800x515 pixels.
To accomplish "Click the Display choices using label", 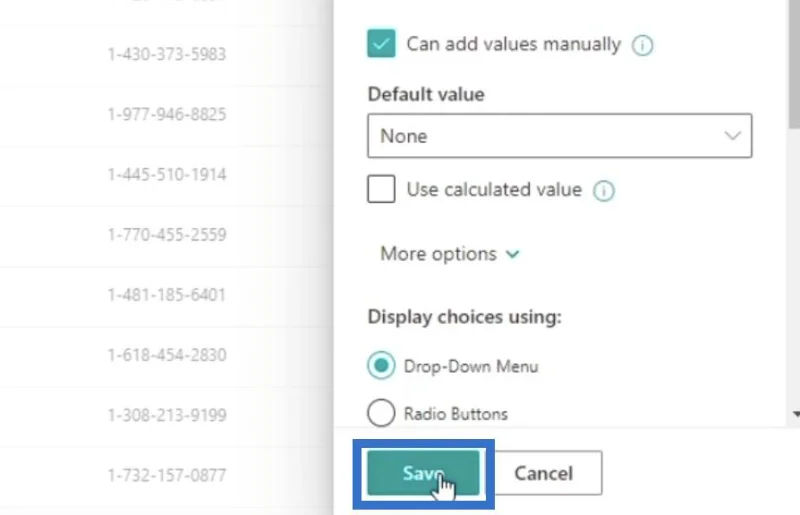I will 464,317.
